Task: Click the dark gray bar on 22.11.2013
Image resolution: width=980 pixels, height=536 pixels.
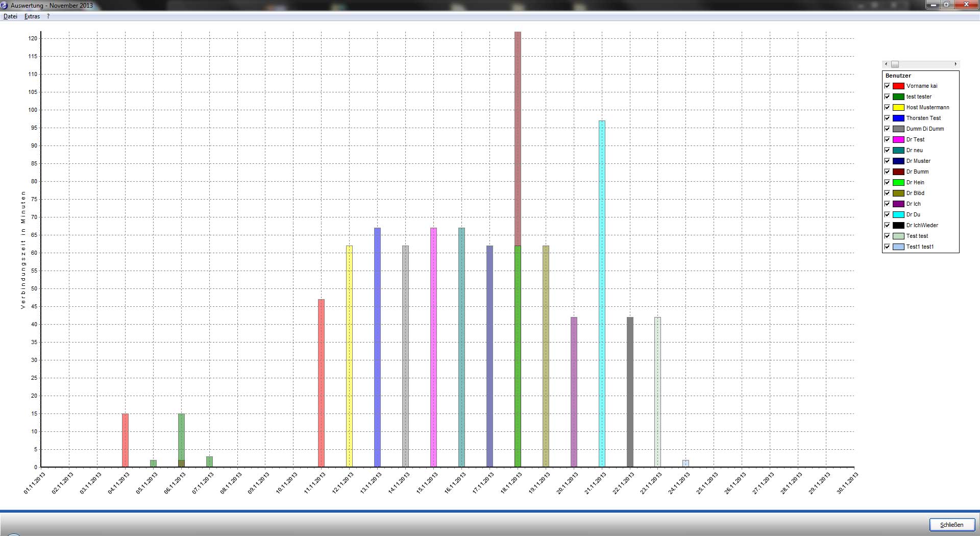Action: tap(630, 392)
